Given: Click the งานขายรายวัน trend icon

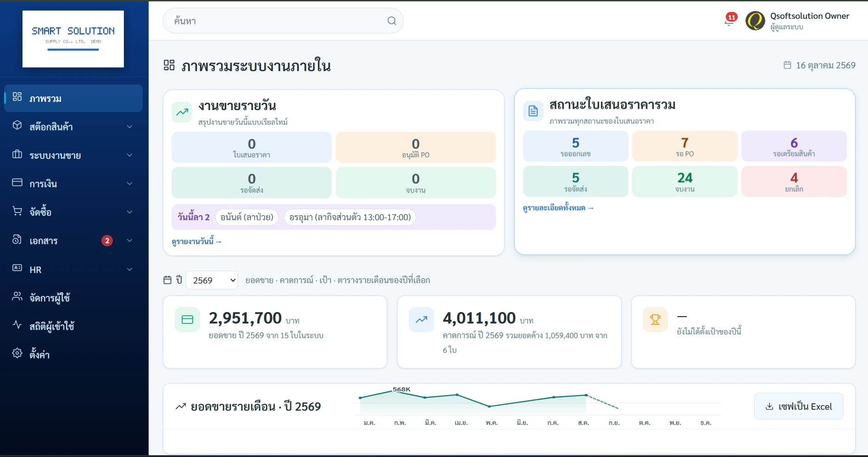Looking at the screenshot, I should click(182, 112).
